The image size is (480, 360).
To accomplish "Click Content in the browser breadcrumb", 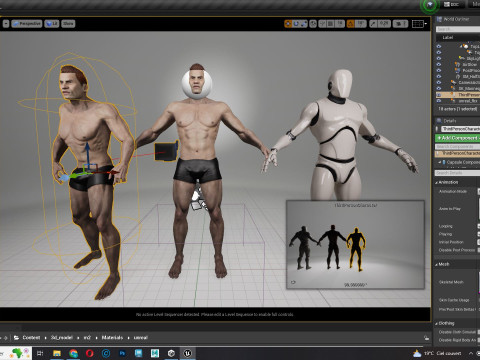I will coord(31,338).
